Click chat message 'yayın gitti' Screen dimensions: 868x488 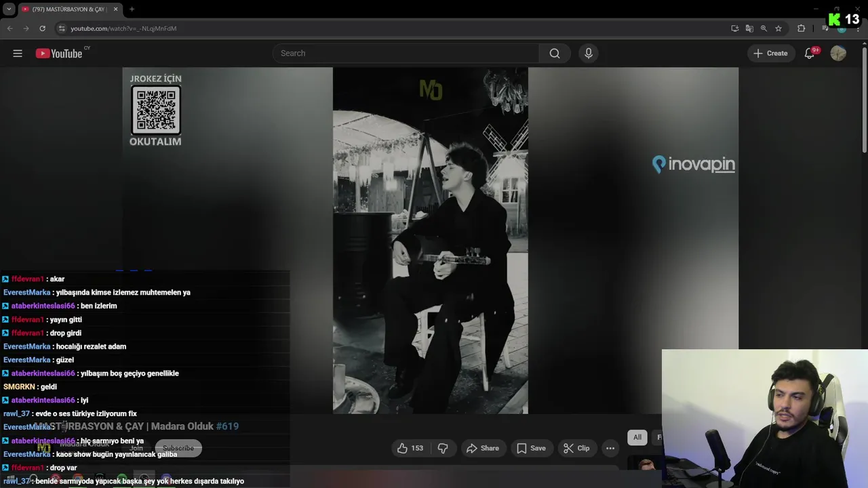(x=66, y=319)
